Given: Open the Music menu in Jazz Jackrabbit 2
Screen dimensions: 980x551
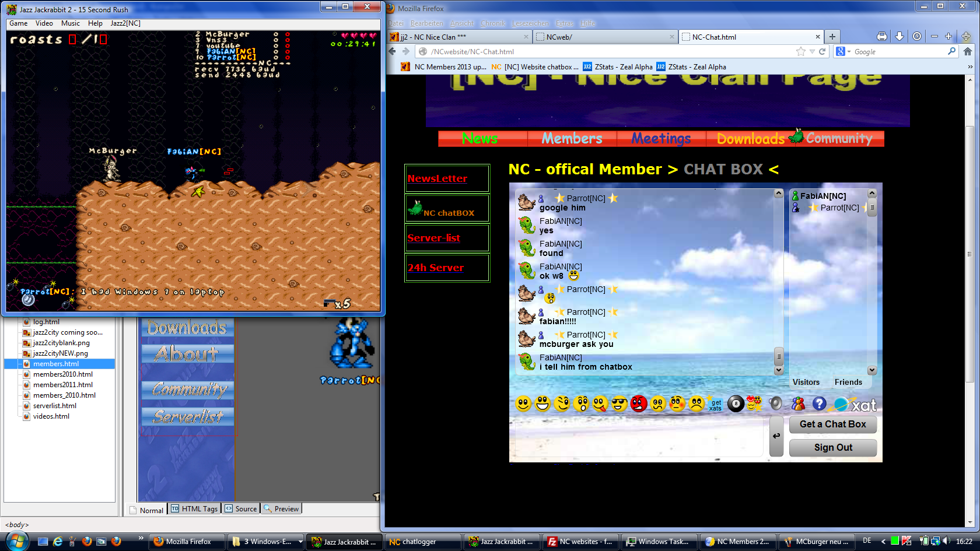Looking at the screenshot, I should (71, 23).
